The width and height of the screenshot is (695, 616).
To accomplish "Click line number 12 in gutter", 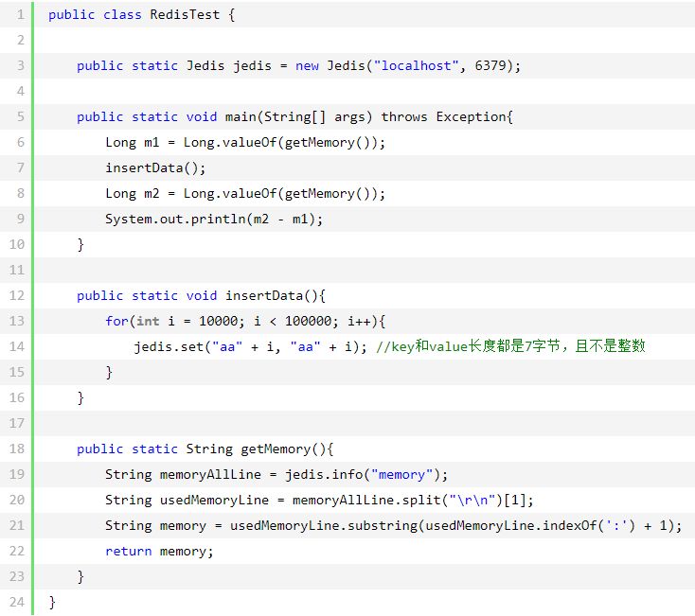I will (x=17, y=295).
